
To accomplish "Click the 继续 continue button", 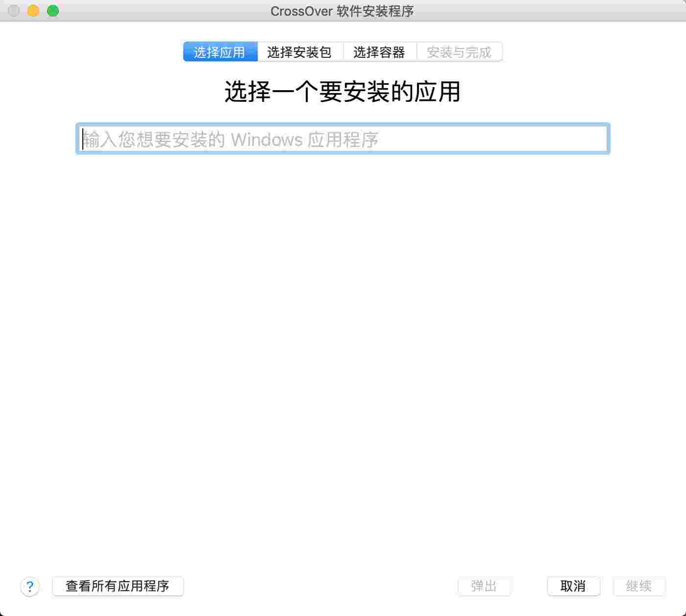I will 639,586.
